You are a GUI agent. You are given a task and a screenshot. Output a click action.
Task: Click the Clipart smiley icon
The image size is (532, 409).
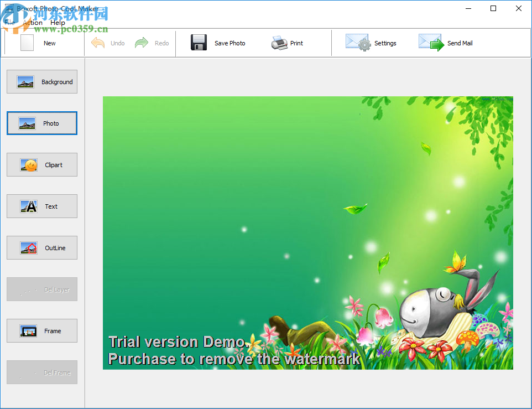click(x=29, y=165)
